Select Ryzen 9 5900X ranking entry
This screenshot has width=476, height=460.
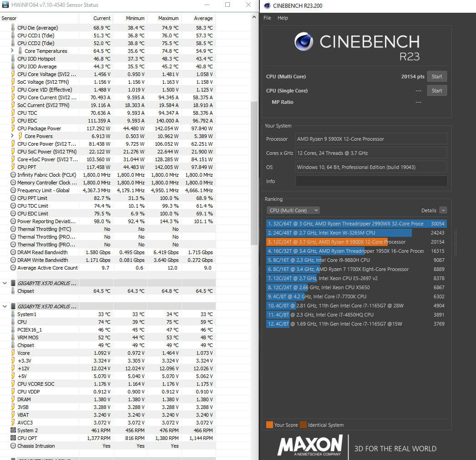point(356,242)
